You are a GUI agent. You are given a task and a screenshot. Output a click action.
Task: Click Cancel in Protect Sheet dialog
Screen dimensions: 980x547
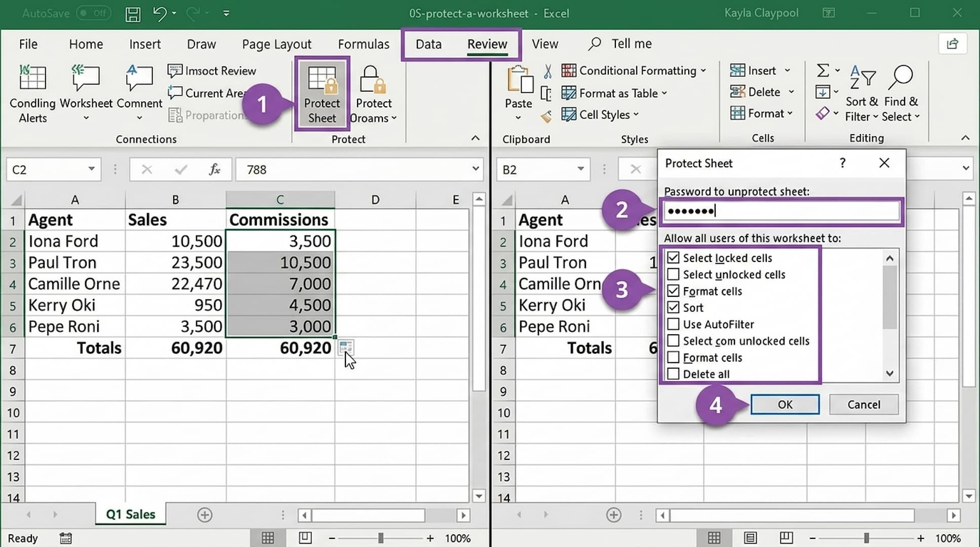pos(864,405)
